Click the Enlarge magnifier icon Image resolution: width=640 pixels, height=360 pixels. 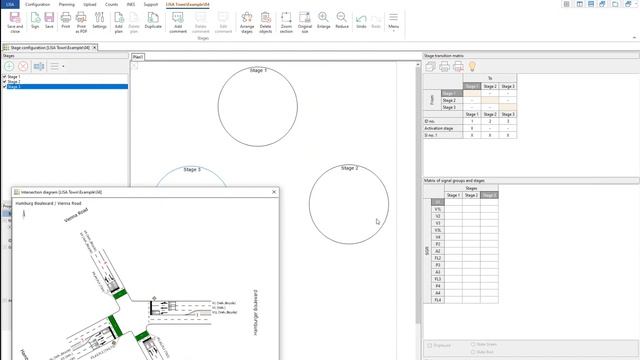coord(323,20)
